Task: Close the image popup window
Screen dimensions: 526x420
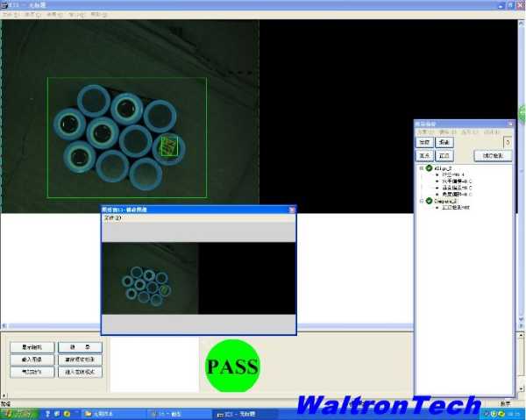Action: point(291,210)
